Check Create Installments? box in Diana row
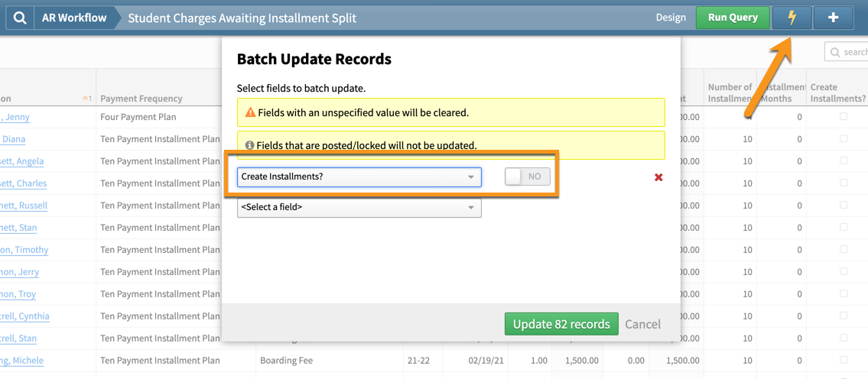 844,138
